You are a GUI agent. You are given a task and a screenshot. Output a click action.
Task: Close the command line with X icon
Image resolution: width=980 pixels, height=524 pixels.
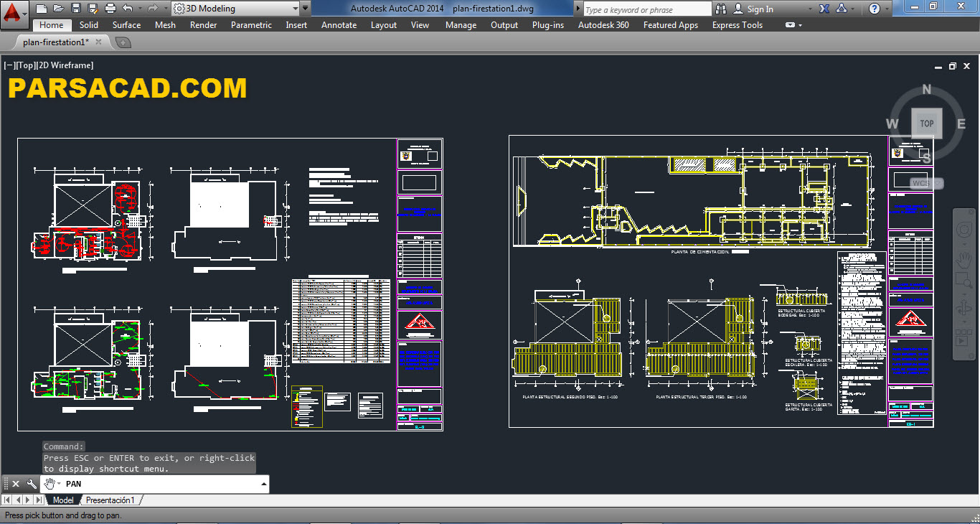pos(16,484)
